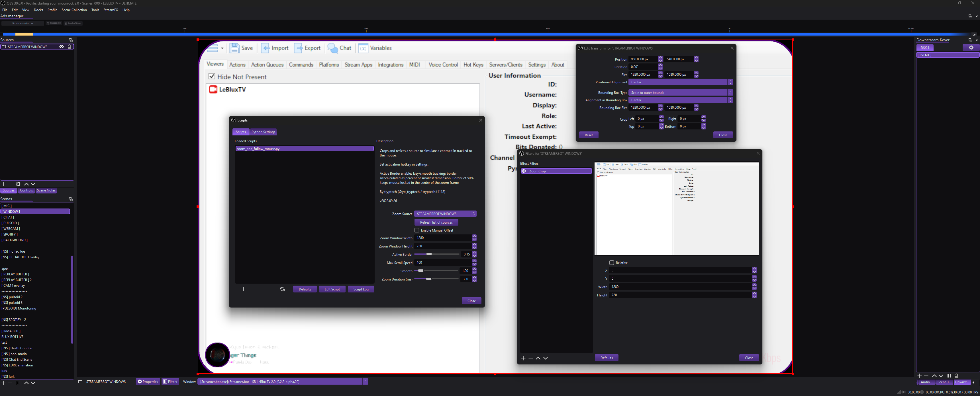Enable Manual Offset checkbox
Image resolution: width=980 pixels, height=396 pixels.
click(x=416, y=230)
